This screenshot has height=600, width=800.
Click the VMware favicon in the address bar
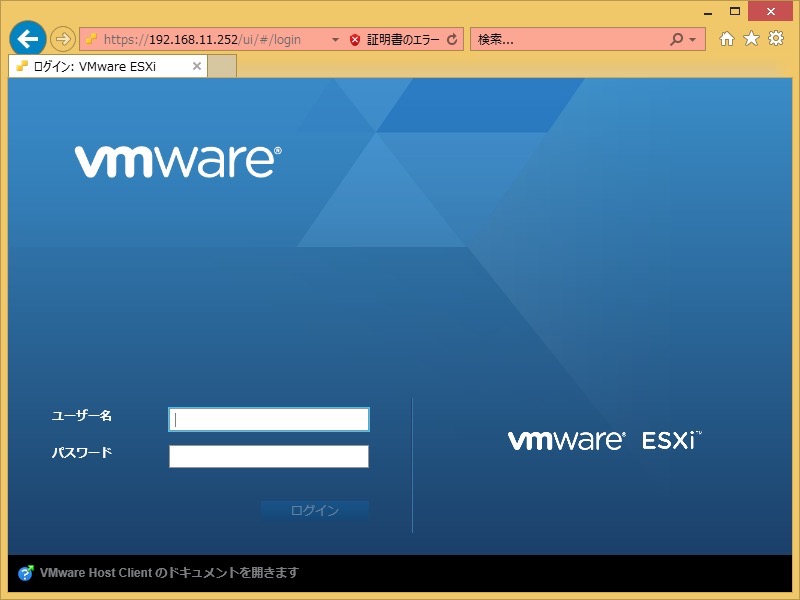[x=91, y=39]
